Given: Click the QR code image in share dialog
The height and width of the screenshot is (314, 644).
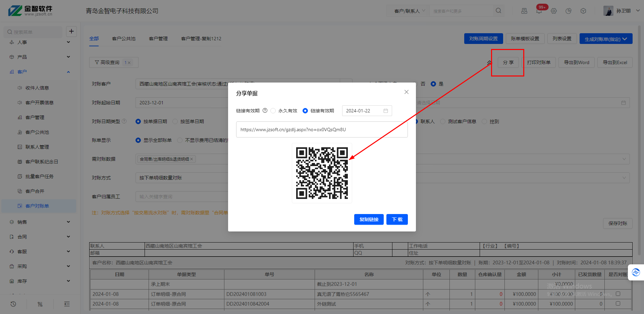Looking at the screenshot, I should point(322,173).
